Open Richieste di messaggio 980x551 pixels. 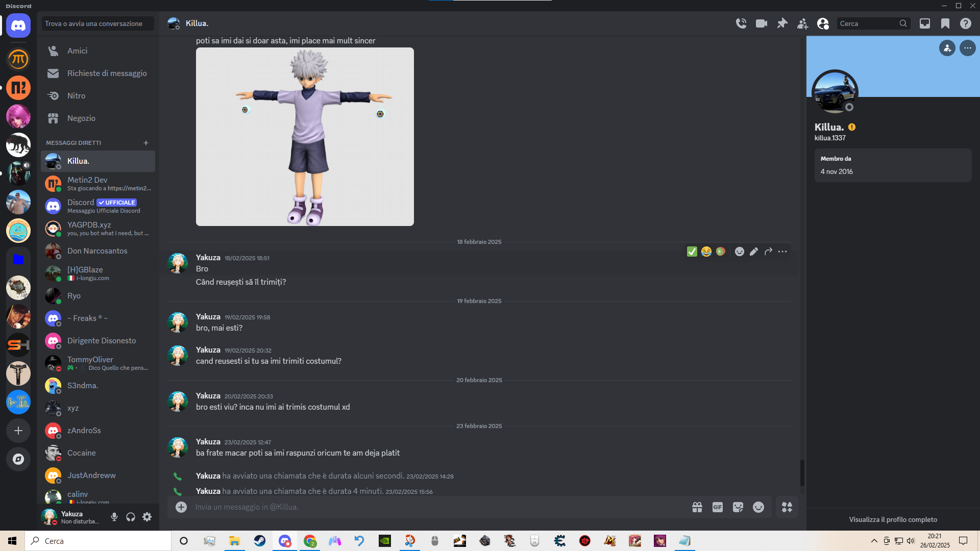pyautogui.click(x=98, y=73)
